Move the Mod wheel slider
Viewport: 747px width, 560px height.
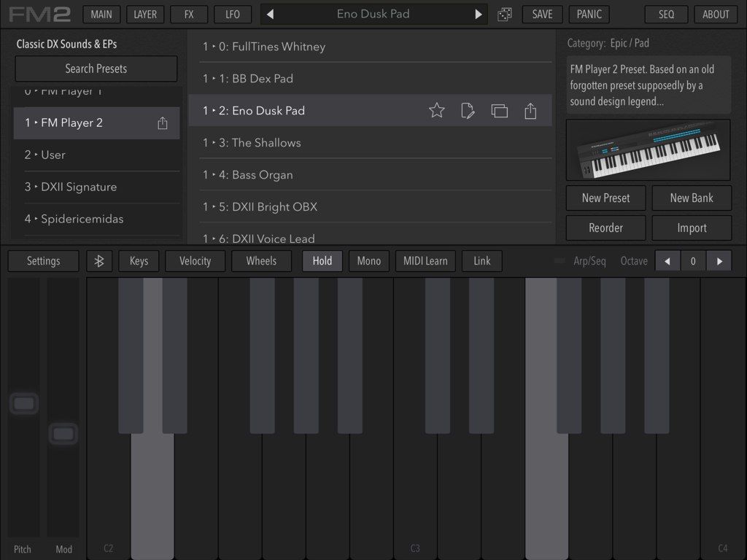pyautogui.click(x=63, y=433)
